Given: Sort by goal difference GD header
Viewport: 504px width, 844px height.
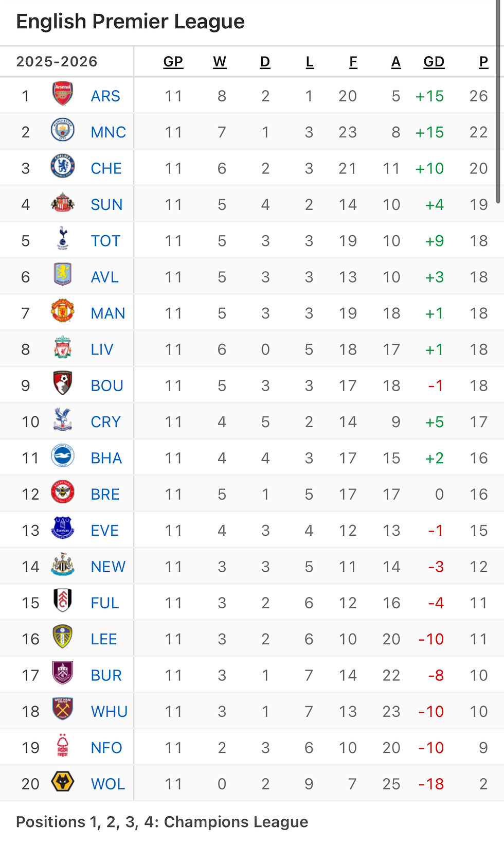Looking at the screenshot, I should pos(435,61).
